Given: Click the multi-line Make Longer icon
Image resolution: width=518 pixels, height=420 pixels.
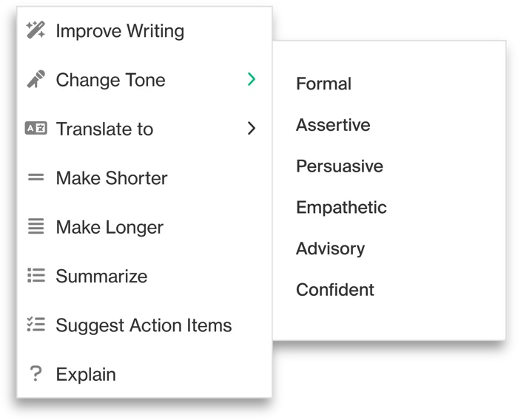Looking at the screenshot, I should point(36,226).
